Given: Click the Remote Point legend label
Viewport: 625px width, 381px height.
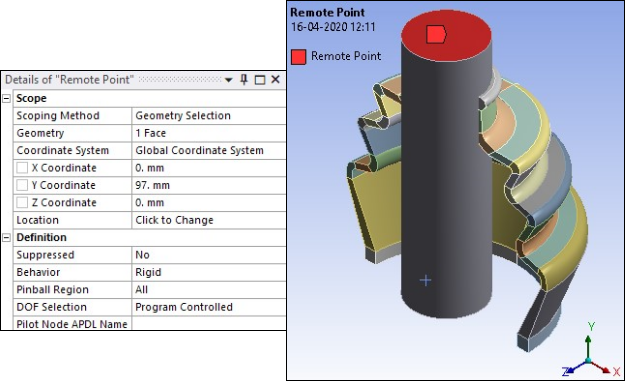Looking at the screenshot, I should pos(346,56).
